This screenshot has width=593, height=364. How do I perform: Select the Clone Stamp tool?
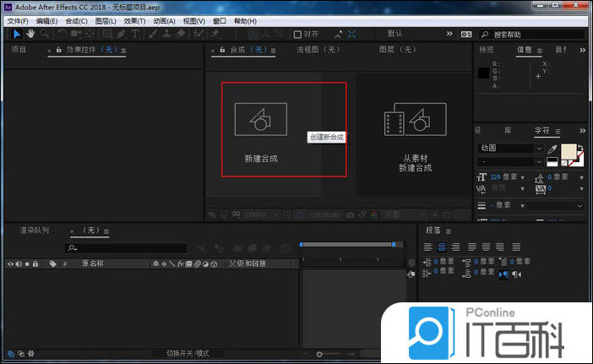pyautogui.click(x=166, y=34)
